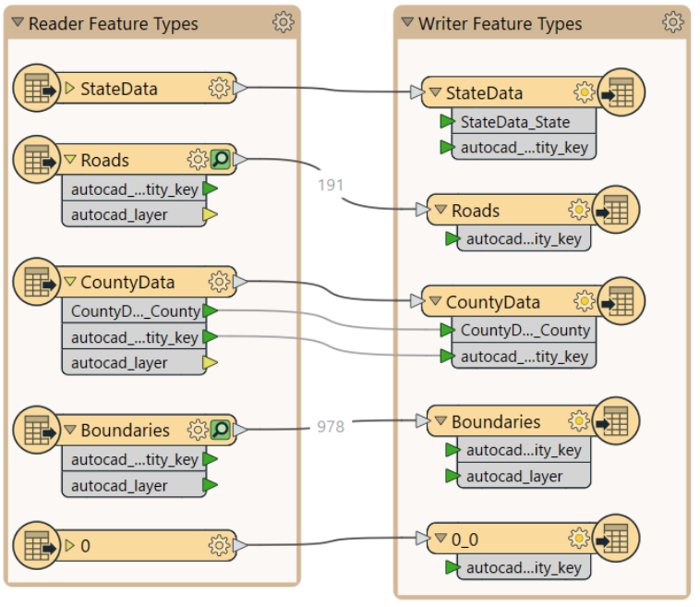Click the green autocad_layer port on Boundaries reader
This screenshot has width=700, height=607.
tap(210, 485)
